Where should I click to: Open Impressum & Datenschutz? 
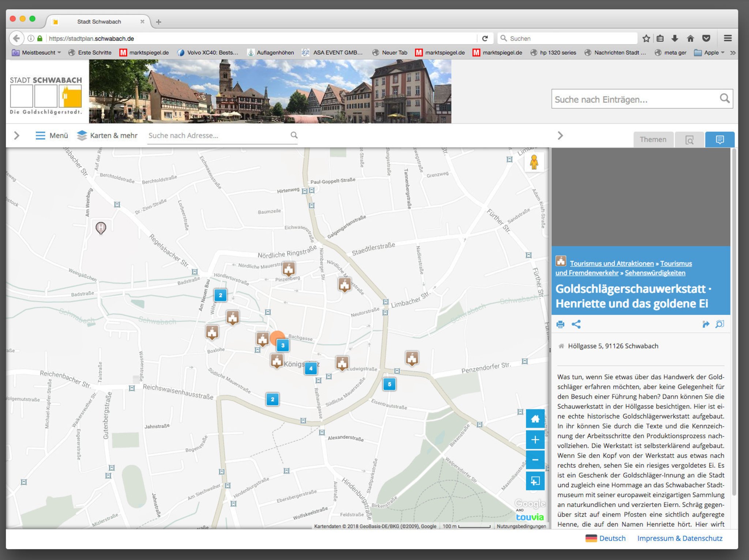coord(680,538)
